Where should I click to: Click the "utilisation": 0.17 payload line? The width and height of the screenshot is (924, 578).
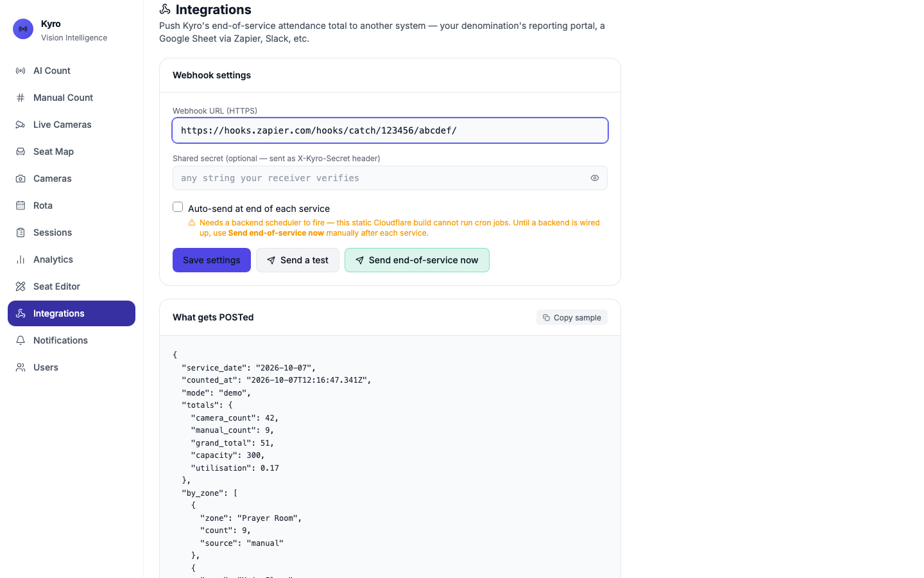coord(235,468)
